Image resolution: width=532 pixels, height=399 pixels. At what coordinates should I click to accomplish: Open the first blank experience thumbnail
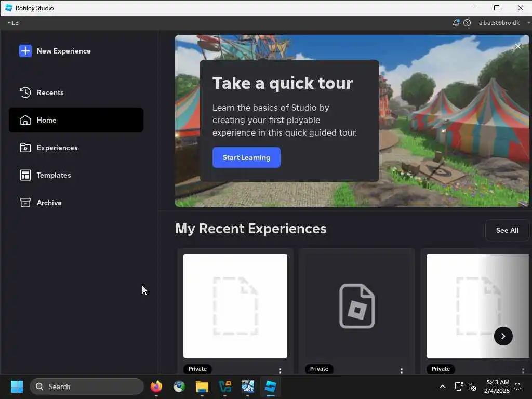[x=235, y=305]
